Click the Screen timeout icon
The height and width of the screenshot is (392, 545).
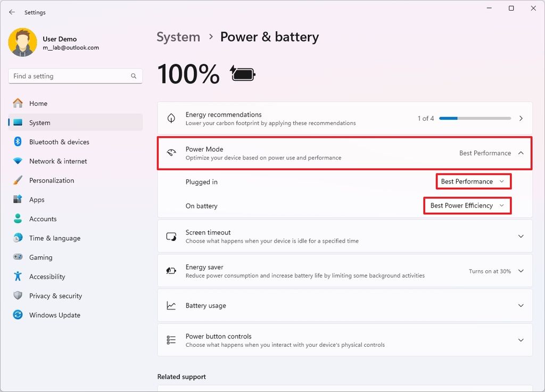point(171,236)
